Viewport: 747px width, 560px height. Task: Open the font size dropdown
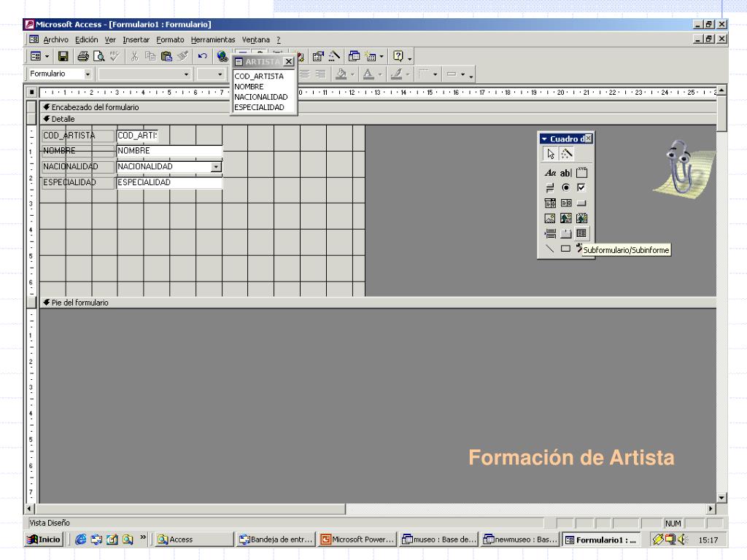(220, 74)
